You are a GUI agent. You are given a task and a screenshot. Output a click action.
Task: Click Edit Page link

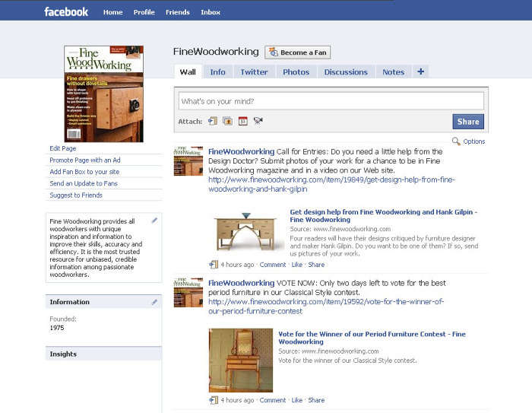[63, 148]
